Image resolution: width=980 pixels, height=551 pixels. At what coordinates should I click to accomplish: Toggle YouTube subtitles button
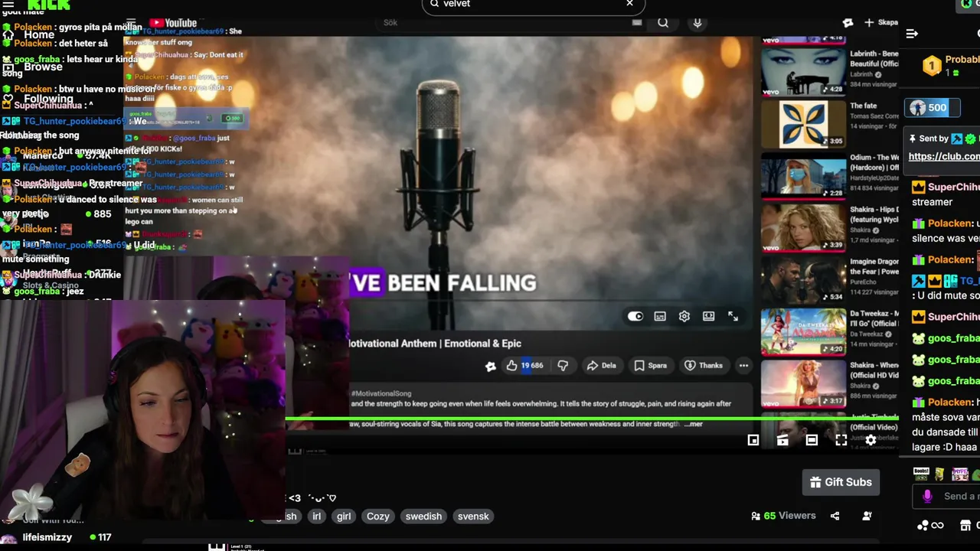click(x=660, y=316)
